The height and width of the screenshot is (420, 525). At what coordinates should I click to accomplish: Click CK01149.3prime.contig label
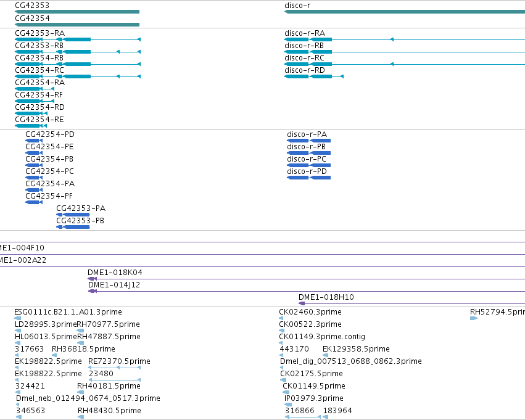pyautogui.click(x=322, y=337)
